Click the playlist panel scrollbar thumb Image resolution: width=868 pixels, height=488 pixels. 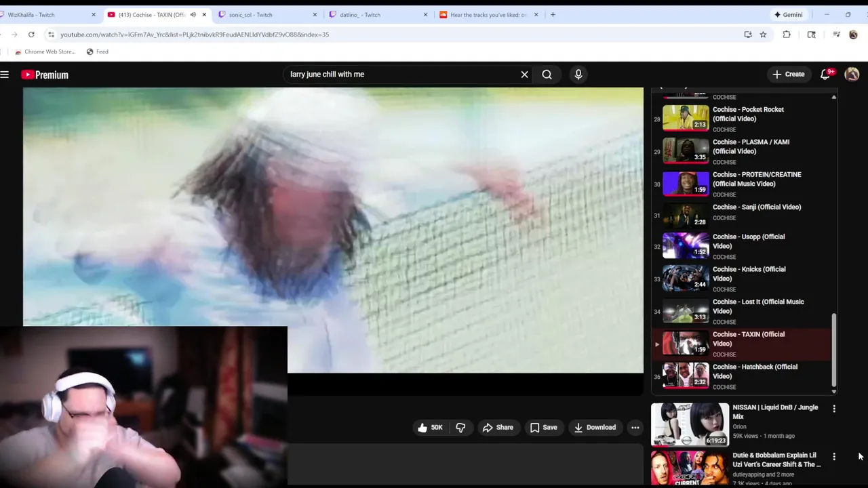click(x=834, y=350)
